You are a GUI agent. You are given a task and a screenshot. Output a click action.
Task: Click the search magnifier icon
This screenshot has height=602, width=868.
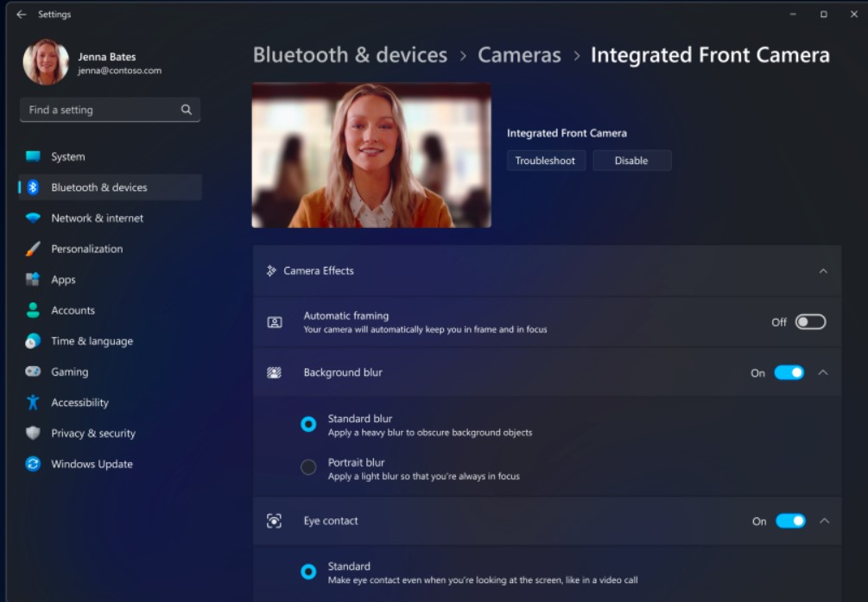coord(187,110)
